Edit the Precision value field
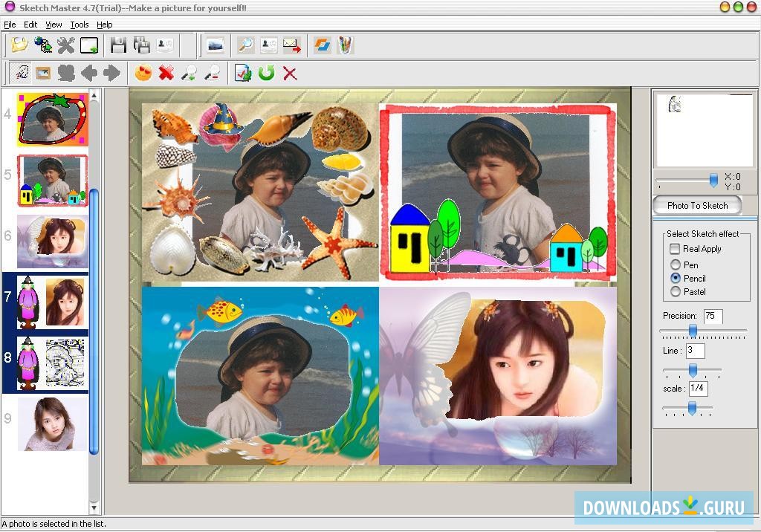This screenshot has width=761, height=532. tap(714, 316)
